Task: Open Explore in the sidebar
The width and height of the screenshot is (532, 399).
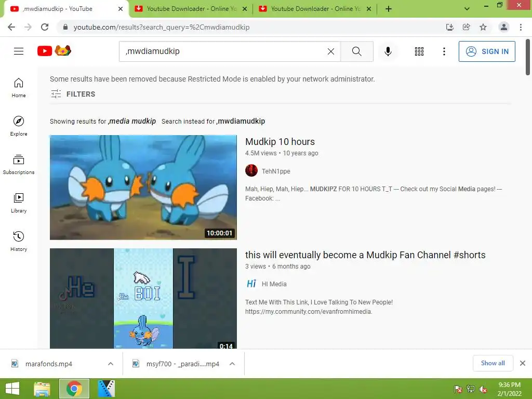Action: (x=19, y=126)
